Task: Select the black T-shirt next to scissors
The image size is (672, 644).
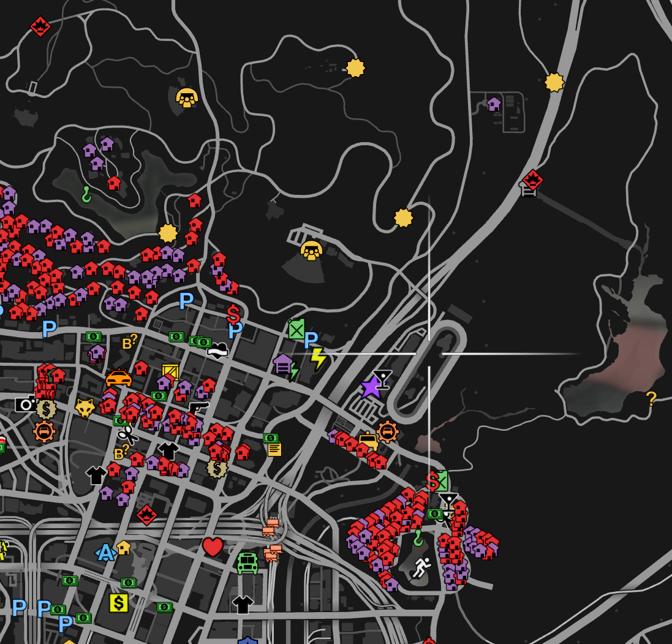Action: [168, 451]
